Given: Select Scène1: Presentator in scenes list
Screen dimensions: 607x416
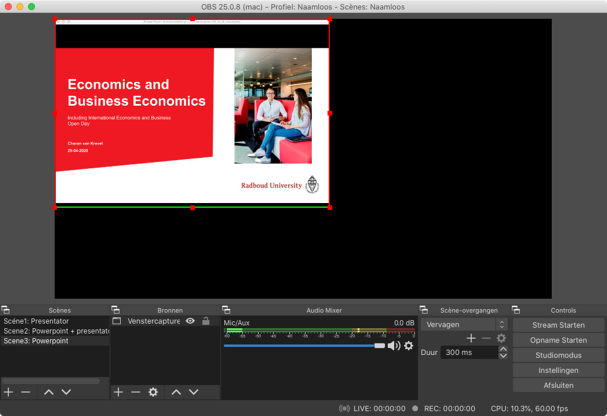Looking at the screenshot, I should tap(36, 321).
